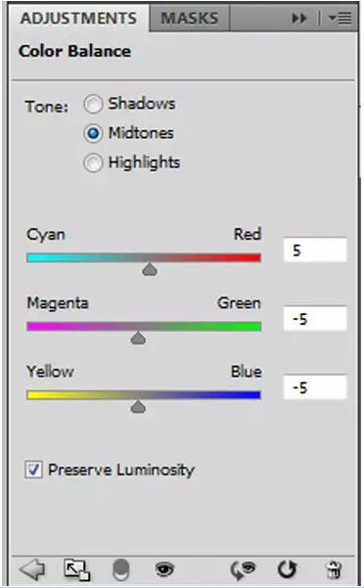
Task: Click the Cyan/Red value field
Action: tap(315, 249)
